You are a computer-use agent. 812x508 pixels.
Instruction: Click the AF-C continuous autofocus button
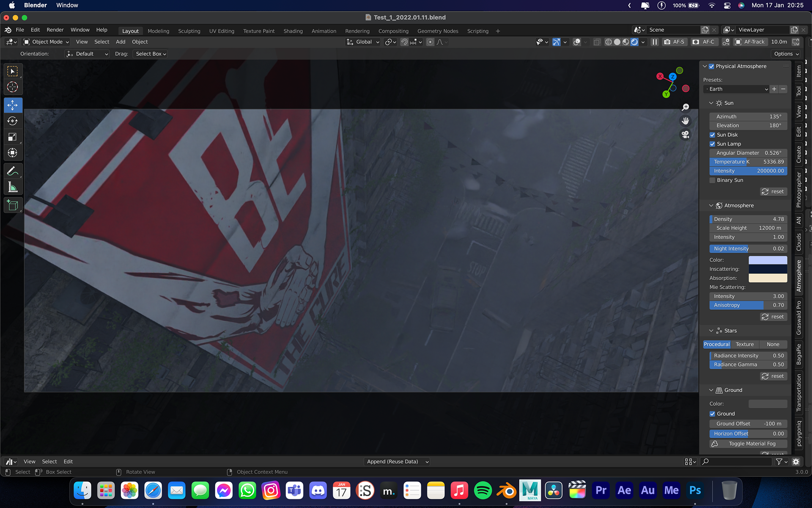pos(704,42)
